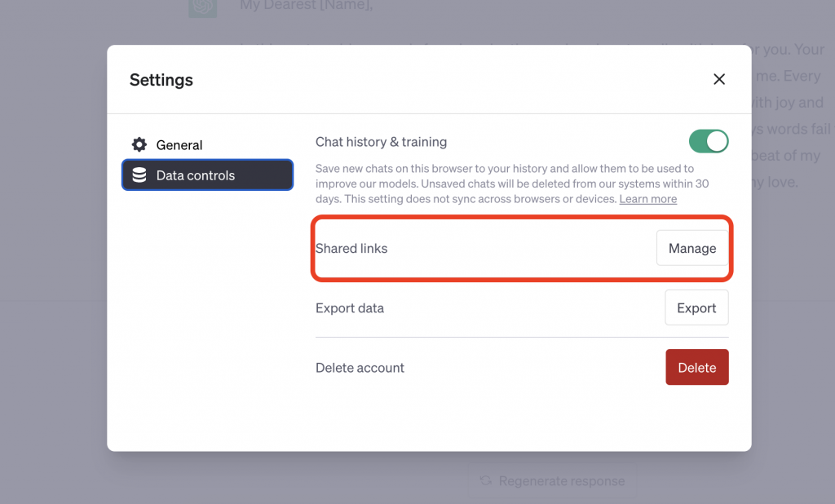The height and width of the screenshot is (504, 835).
Task: Click the red Delete account button
Action: 697,367
